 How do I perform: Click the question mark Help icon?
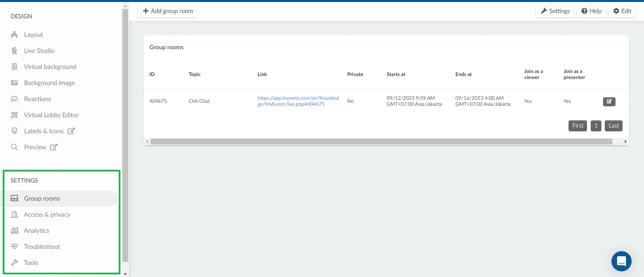[x=584, y=11]
